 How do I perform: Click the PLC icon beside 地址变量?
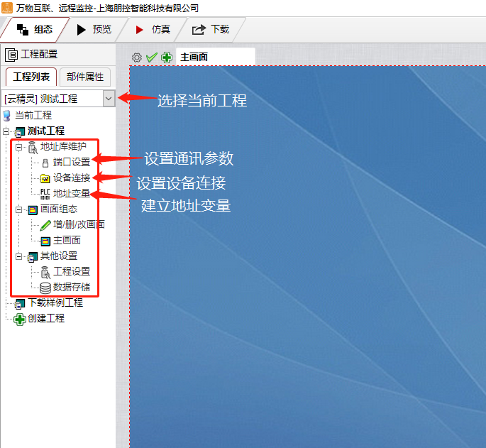pos(45,193)
